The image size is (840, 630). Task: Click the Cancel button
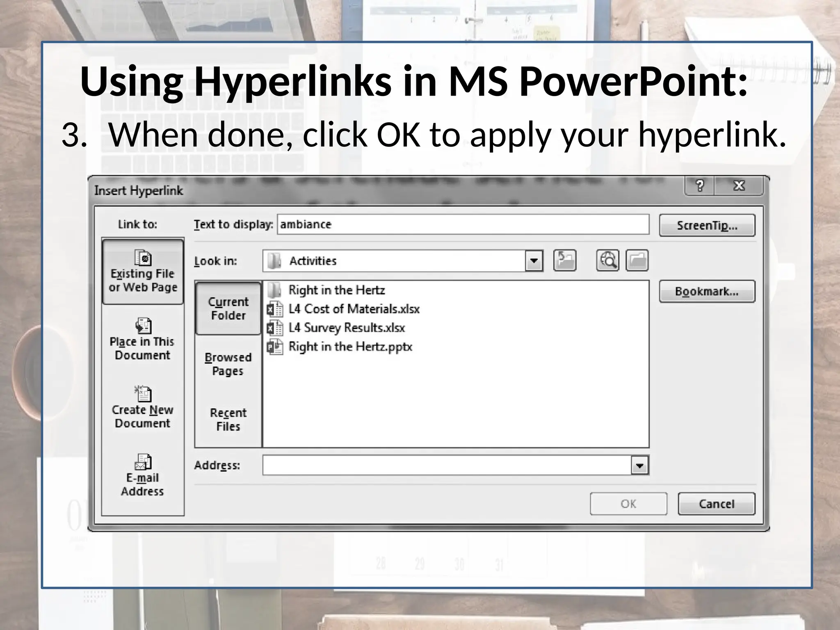(x=717, y=504)
